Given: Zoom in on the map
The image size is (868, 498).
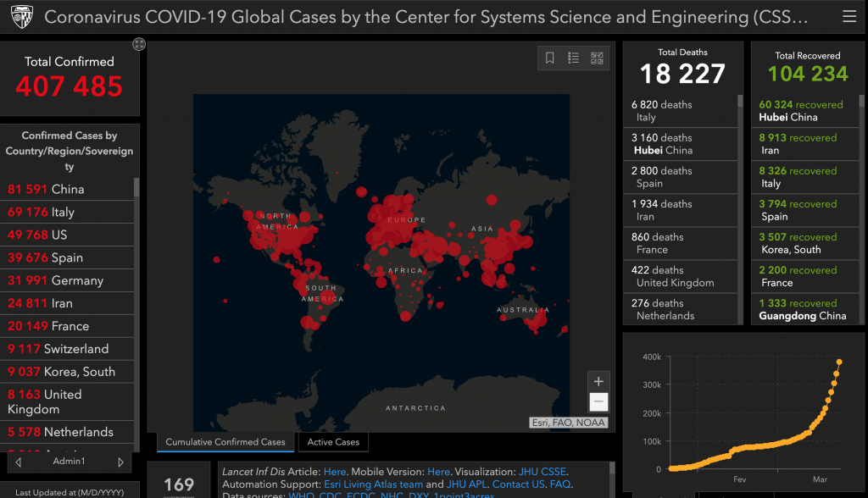Looking at the screenshot, I should click(598, 381).
